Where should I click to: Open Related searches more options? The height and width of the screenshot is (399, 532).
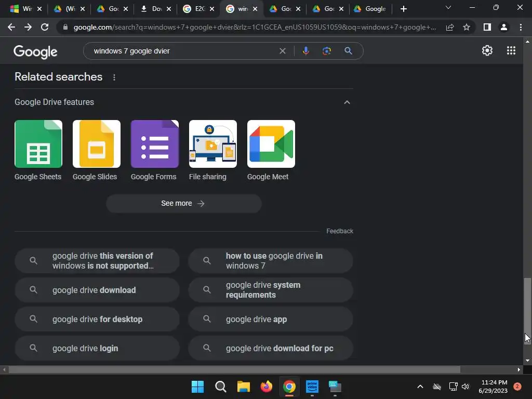coord(114,77)
